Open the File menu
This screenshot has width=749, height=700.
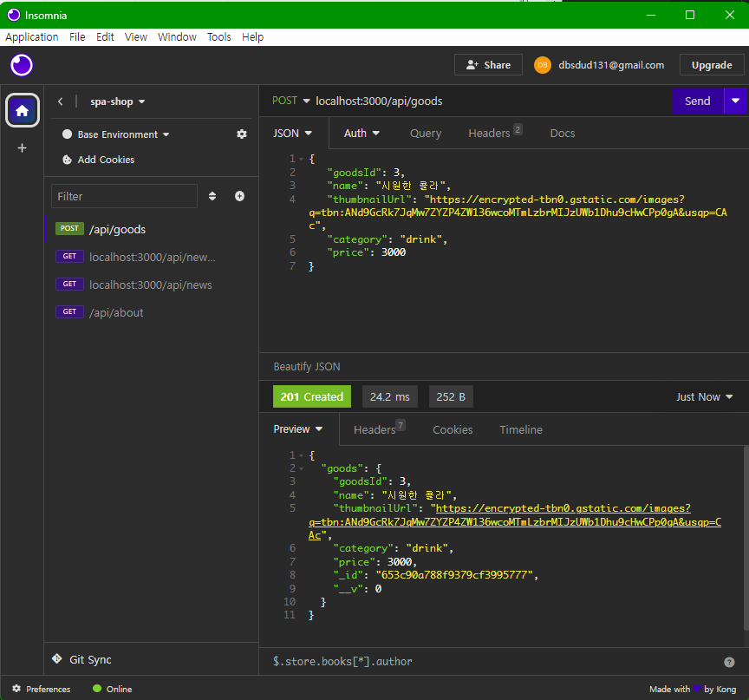click(x=77, y=36)
